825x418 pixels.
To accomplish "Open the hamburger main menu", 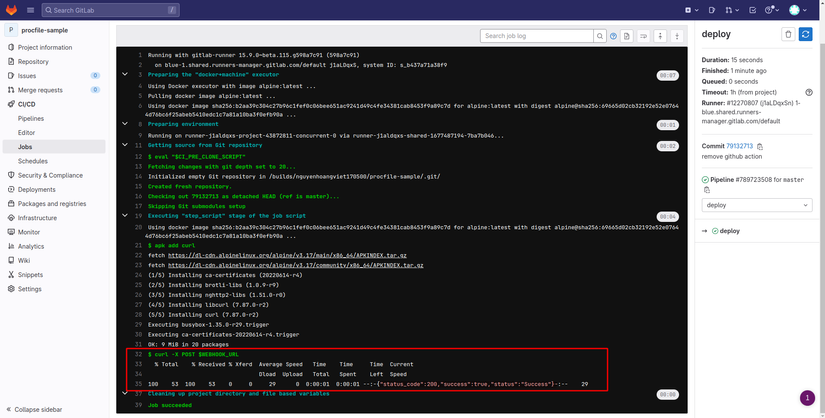I will tap(32, 10).
